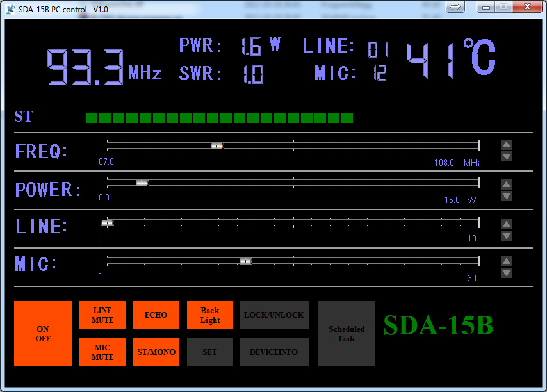Toggle the Back Light button
Screen dimensions: 547x392
[x=210, y=315]
